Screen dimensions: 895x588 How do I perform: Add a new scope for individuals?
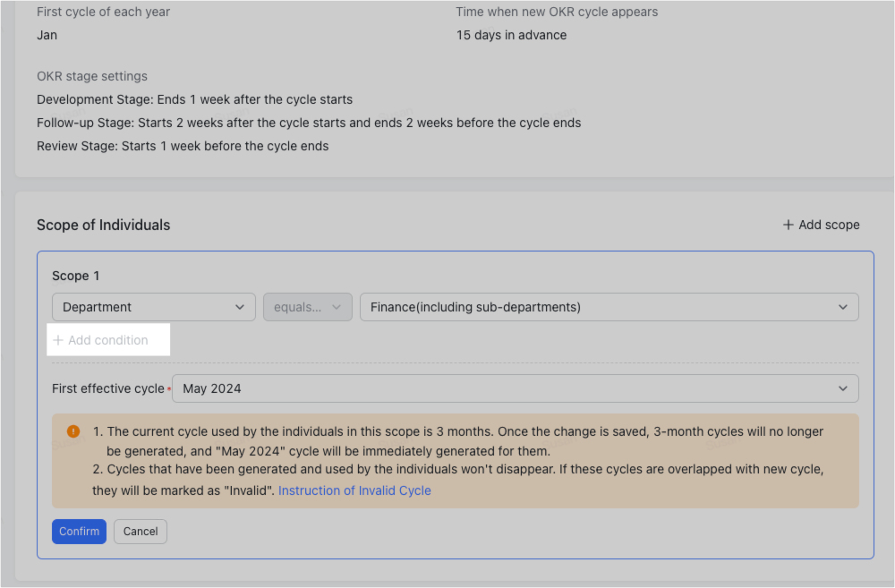(820, 225)
